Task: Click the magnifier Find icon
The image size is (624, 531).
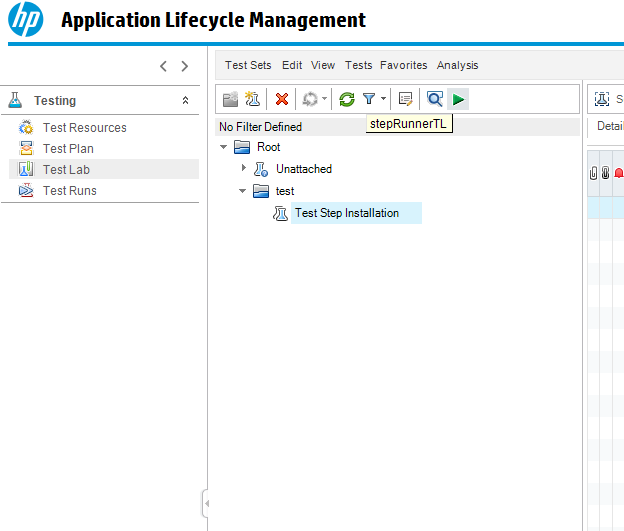Action: (x=434, y=99)
